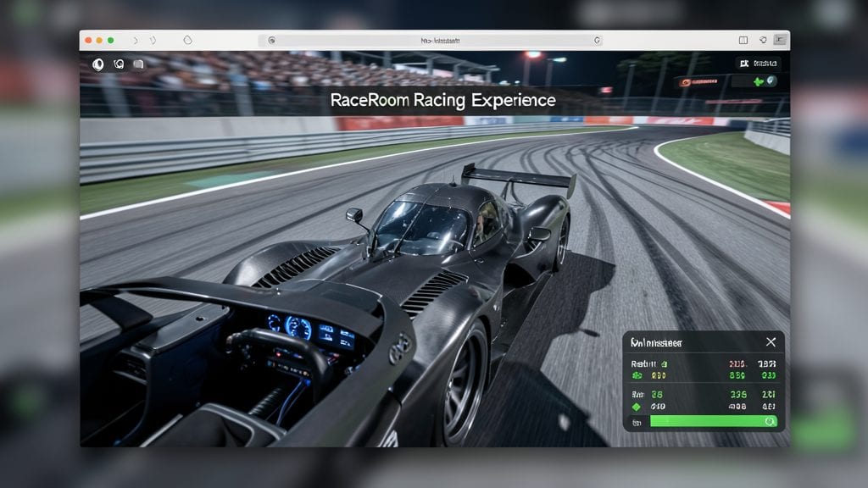868x488 pixels.
Task: Click the red value in panel first row
Action: click(737, 364)
